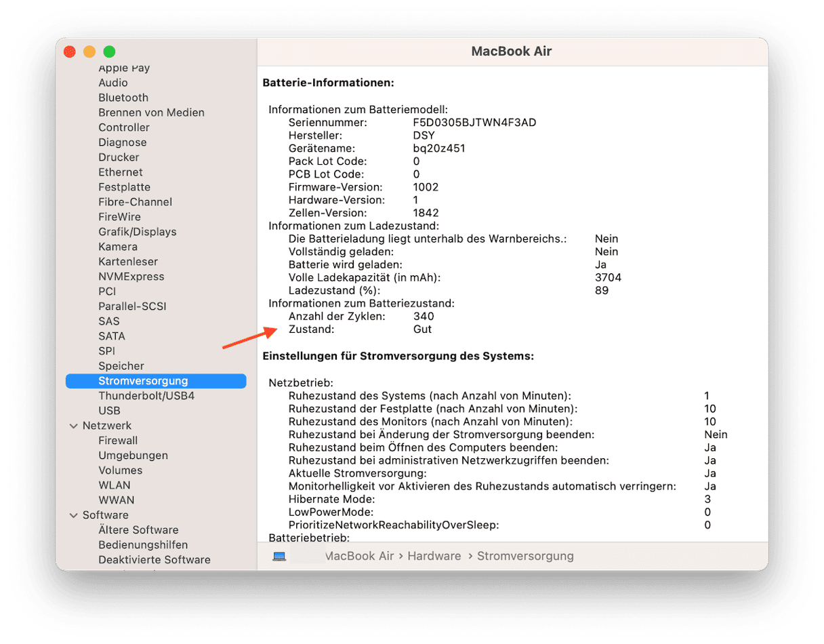Click the Einstellungen für Stromversorgung heading

pyautogui.click(x=398, y=355)
